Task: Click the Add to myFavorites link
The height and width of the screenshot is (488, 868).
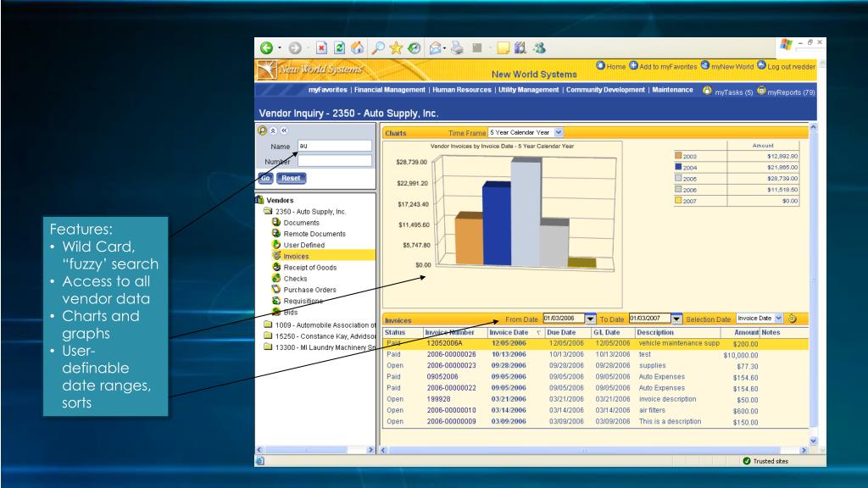Action: click(x=668, y=66)
